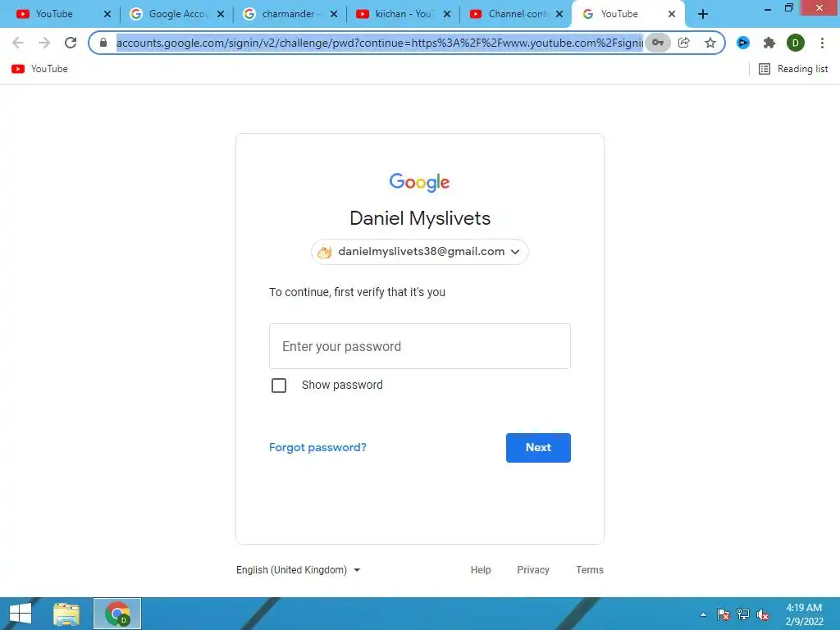Open the Help link in the footer
This screenshot has width=840, height=630.
(x=481, y=570)
